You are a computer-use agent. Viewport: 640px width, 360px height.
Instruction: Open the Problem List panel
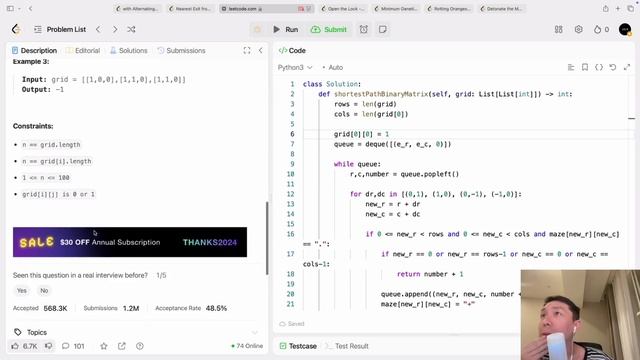(x=60, y=29)
